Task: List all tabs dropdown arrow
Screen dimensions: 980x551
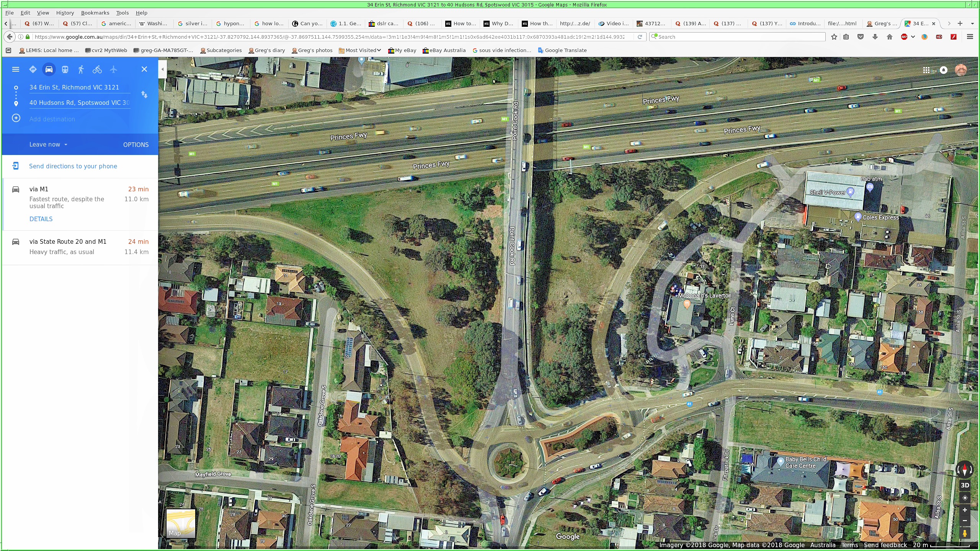Action: [972, 23]
